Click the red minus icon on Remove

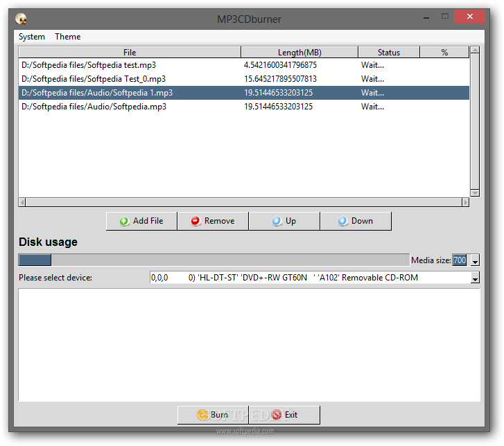195,221
